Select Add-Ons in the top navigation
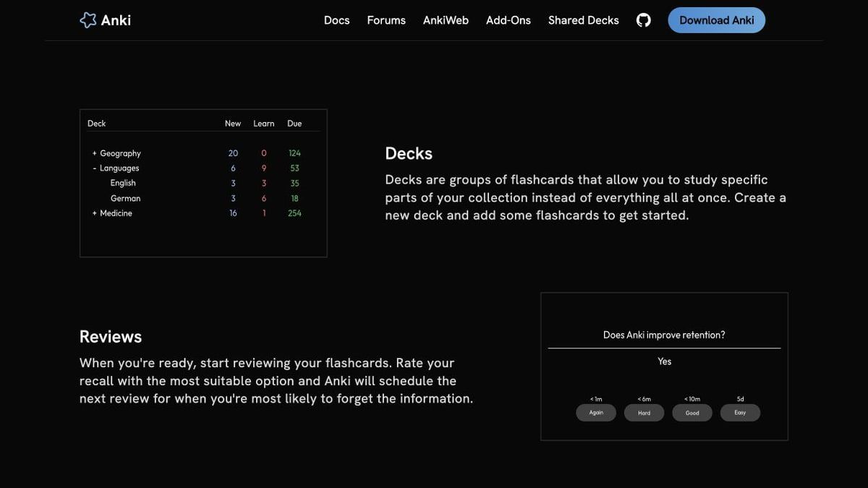 509,20
